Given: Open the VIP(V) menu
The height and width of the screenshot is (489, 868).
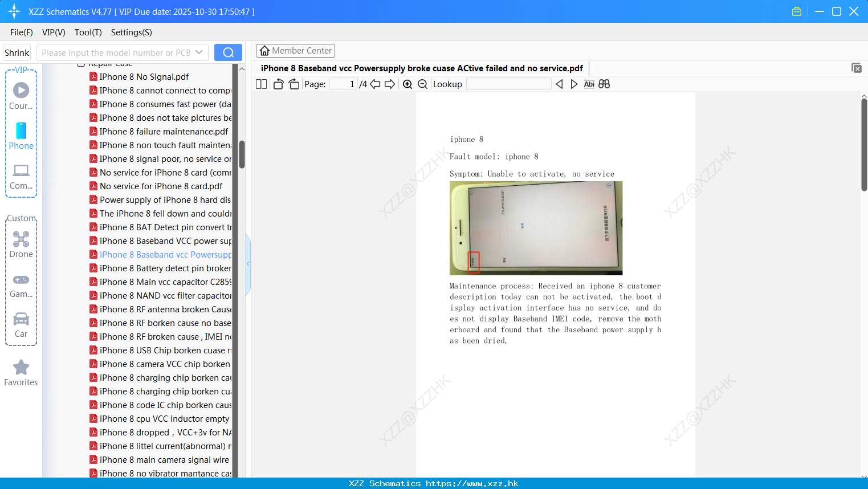Looking at the screenshot, I should click(54, 32).
